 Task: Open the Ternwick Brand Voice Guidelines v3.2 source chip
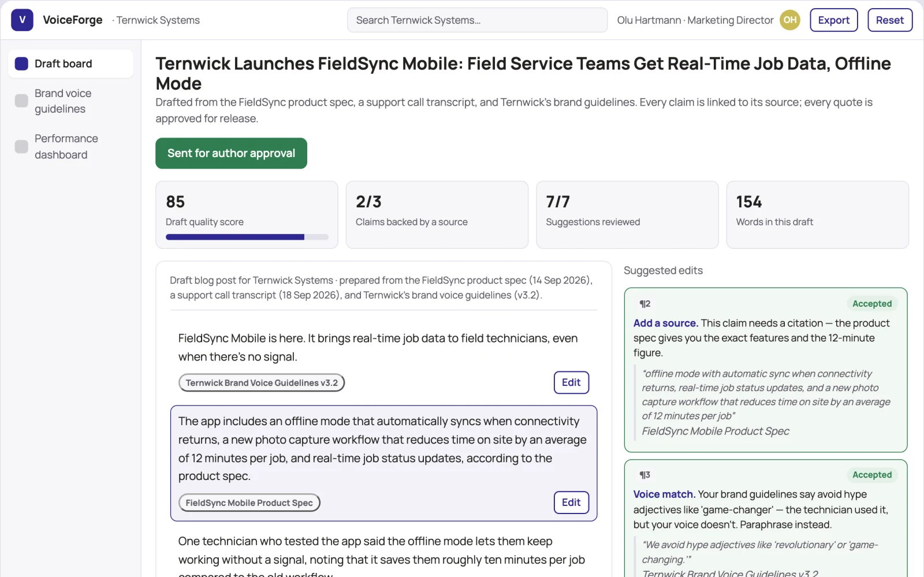tap(262, 383)
